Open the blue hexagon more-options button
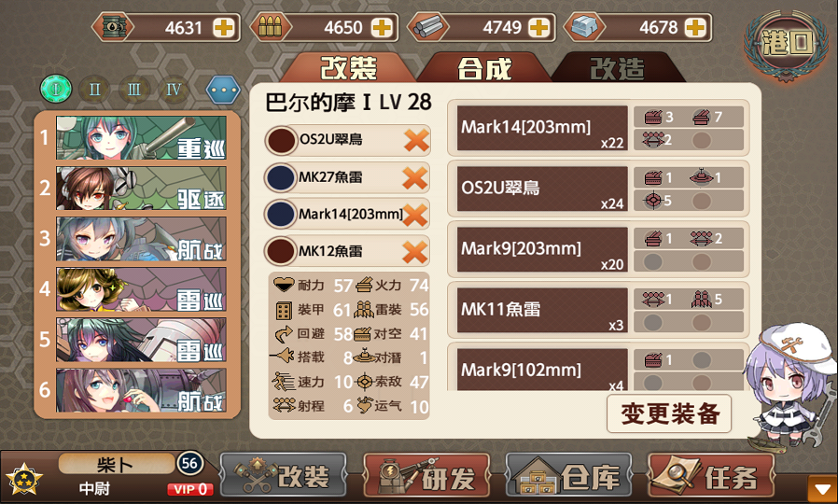This screenshot has height=504, width=838. pos(223,90)
